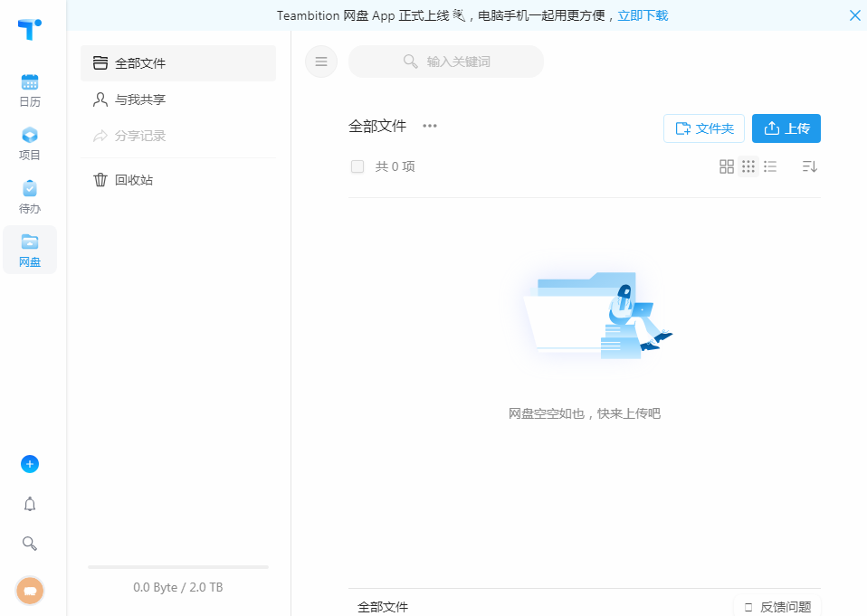The image size is (867, 616).
Task: Select 与我共享 in the side menu
Action: [x=140, y=100]
